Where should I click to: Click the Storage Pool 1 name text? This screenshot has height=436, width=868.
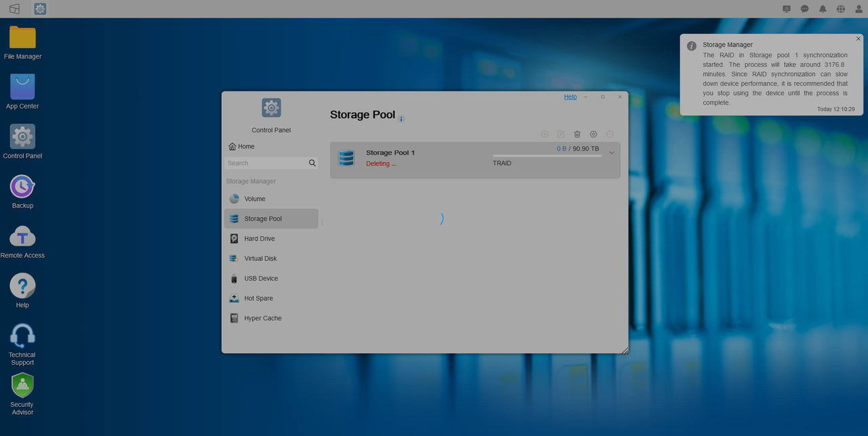pos(391,153)
